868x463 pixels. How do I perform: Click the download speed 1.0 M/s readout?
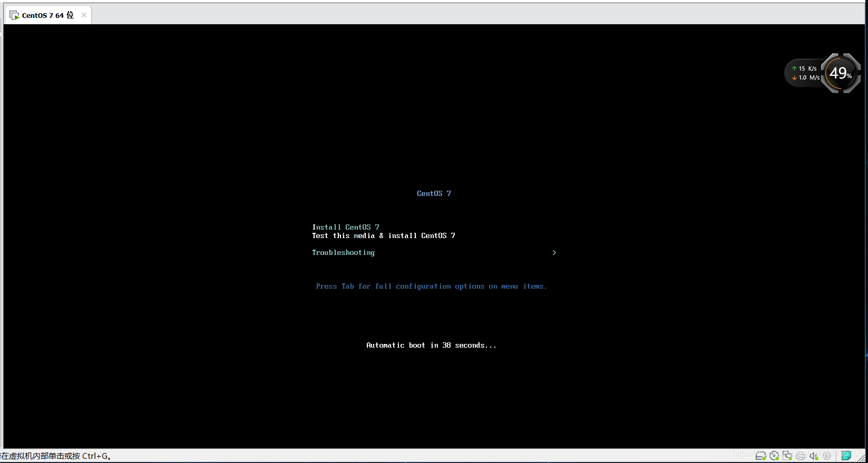click(806, 77)
